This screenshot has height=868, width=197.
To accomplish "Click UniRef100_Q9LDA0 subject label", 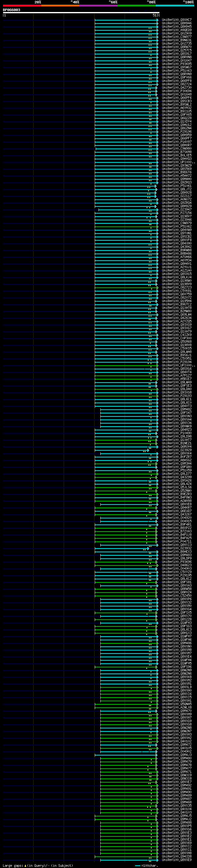I will tap(177, 389).
